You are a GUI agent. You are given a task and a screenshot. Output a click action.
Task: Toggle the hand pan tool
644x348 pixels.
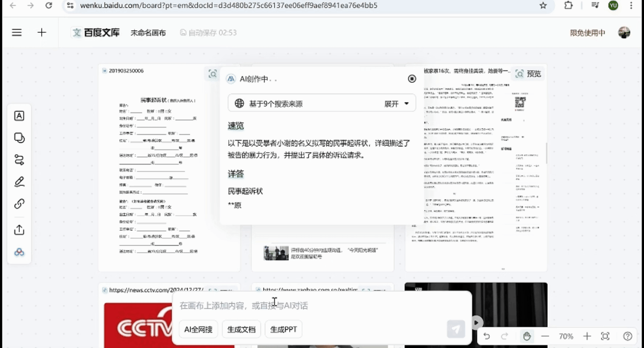(526, 336)
